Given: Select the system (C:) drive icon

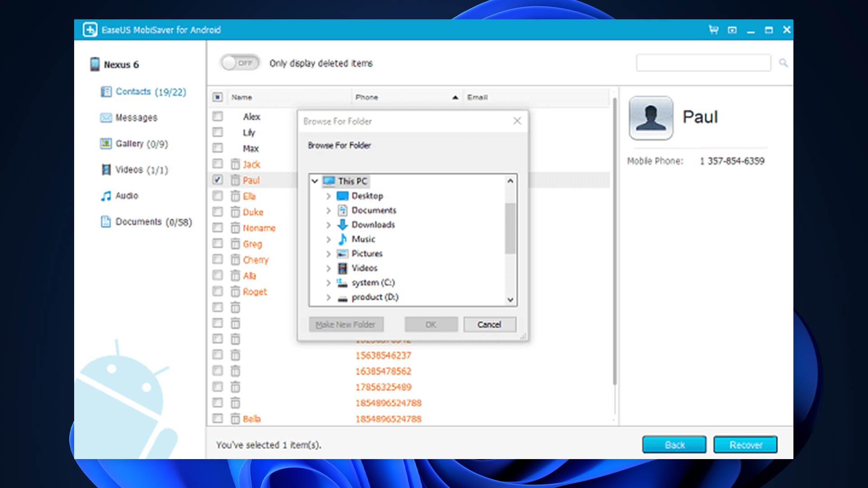Looking at the screenshot, I should click(342, 283).
